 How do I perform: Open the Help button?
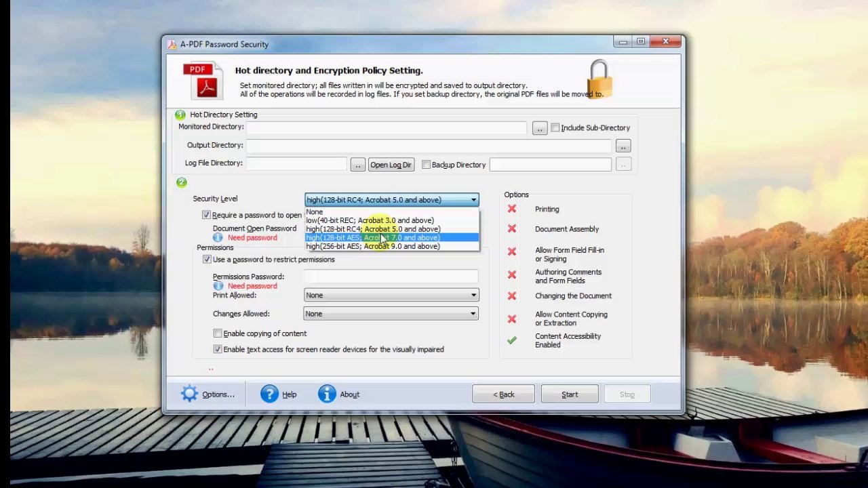279,394
